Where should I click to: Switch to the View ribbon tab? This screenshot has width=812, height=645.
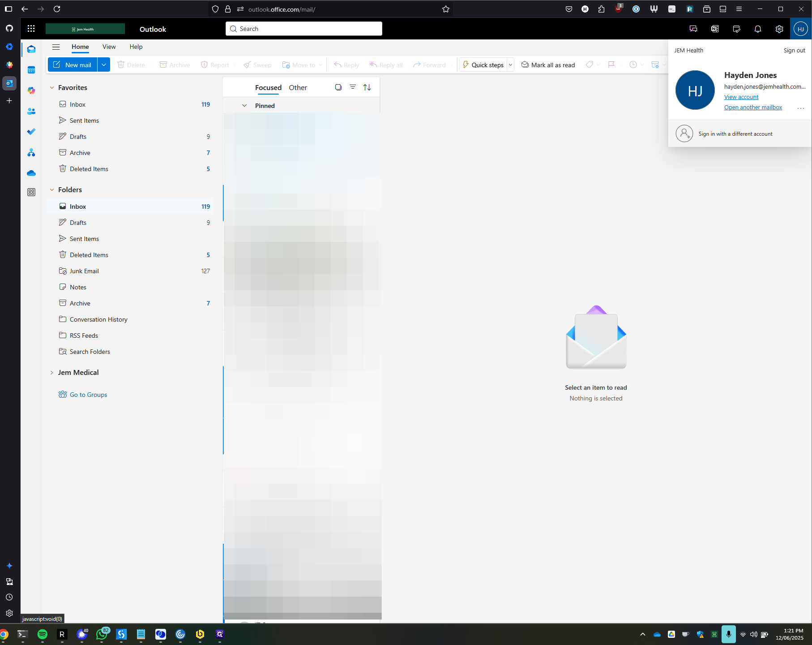pos(109,47)
